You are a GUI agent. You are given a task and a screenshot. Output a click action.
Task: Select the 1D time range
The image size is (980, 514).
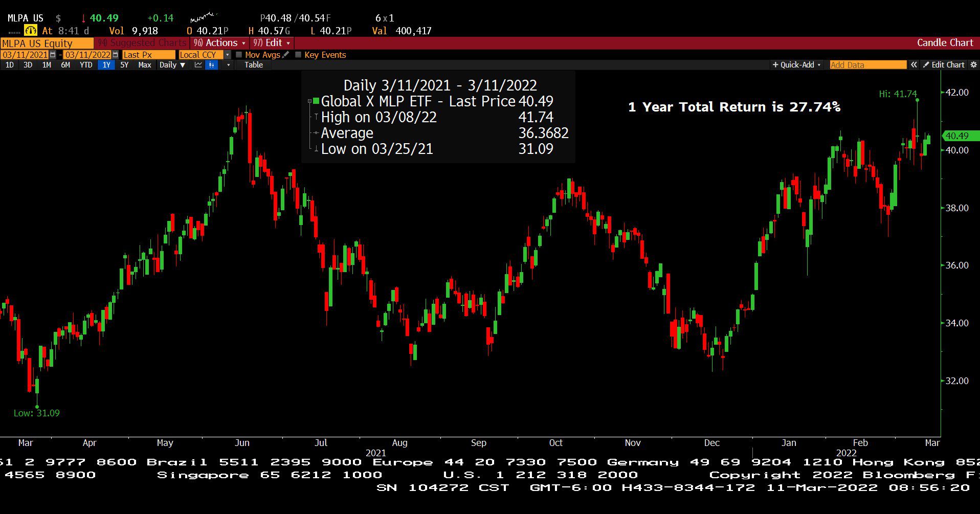point(10,65)
